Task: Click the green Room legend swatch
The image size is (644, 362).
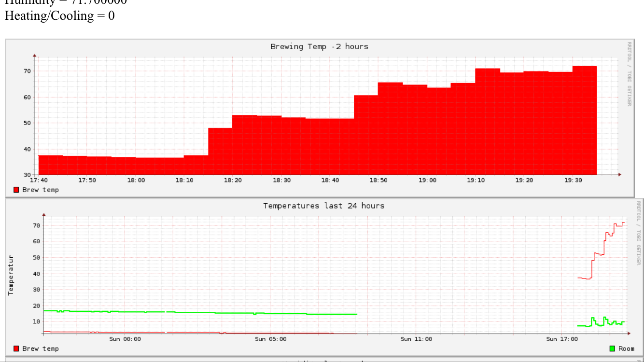Action: pos(612,348)
